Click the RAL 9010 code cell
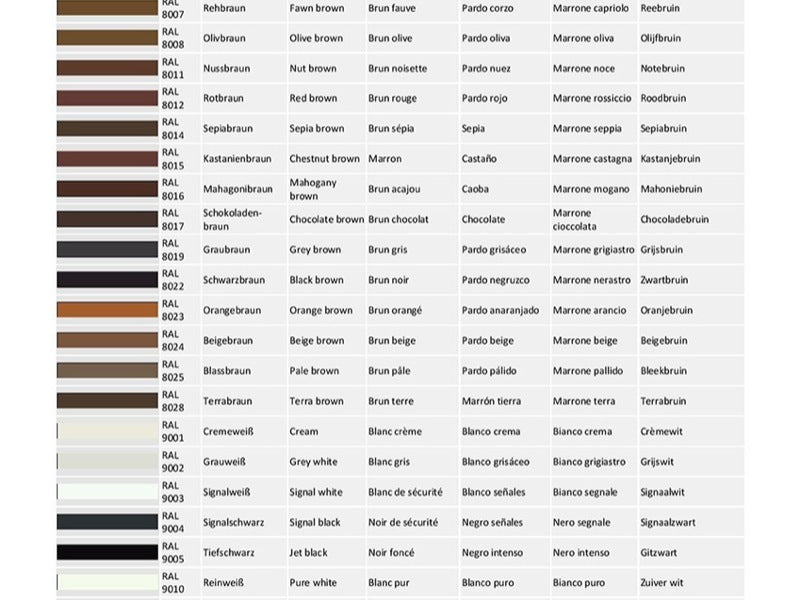 pos(172,582)
